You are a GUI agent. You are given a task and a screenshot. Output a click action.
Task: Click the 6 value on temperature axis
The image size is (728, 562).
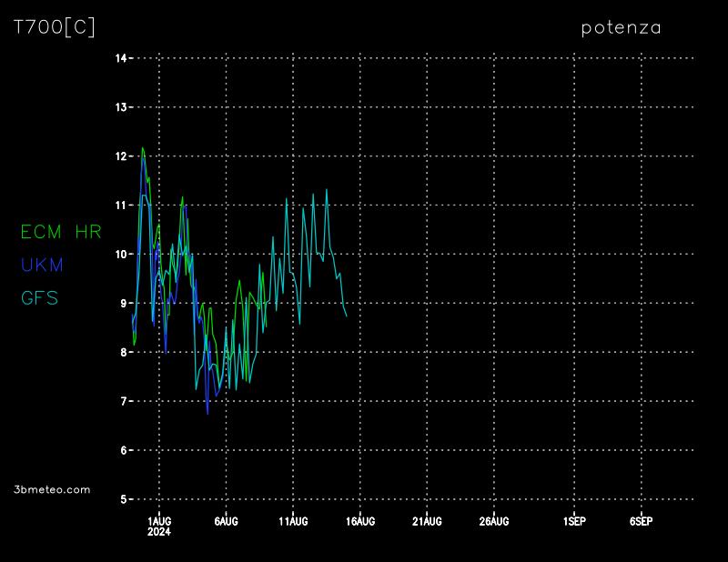(x=123, y=450)
